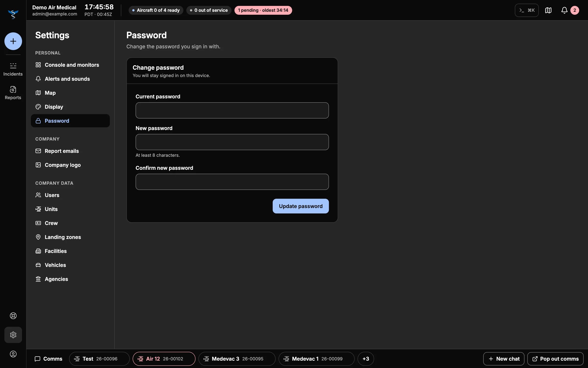Screen dimensions: 588x368
Task: Open Company logo settings
Action: pos(70,165)
